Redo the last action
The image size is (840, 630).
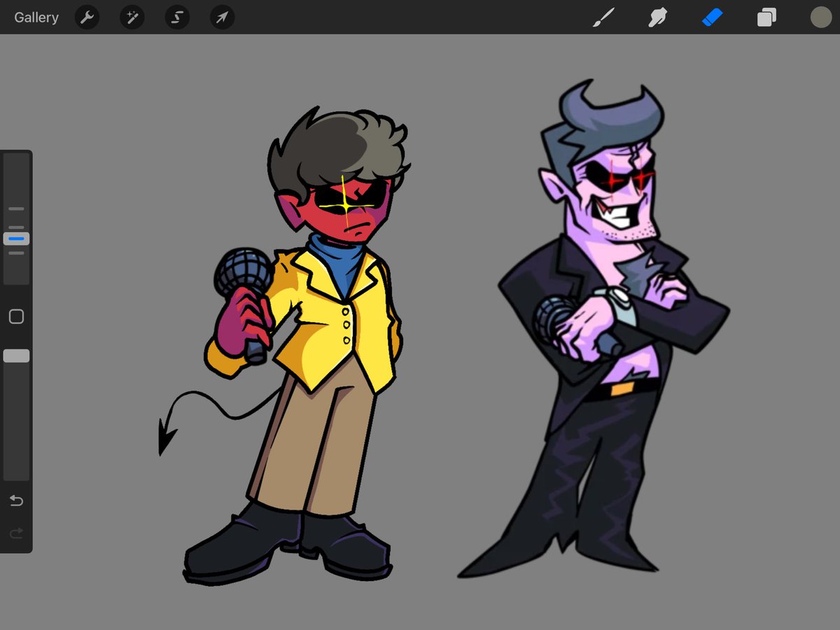[16, 533]
